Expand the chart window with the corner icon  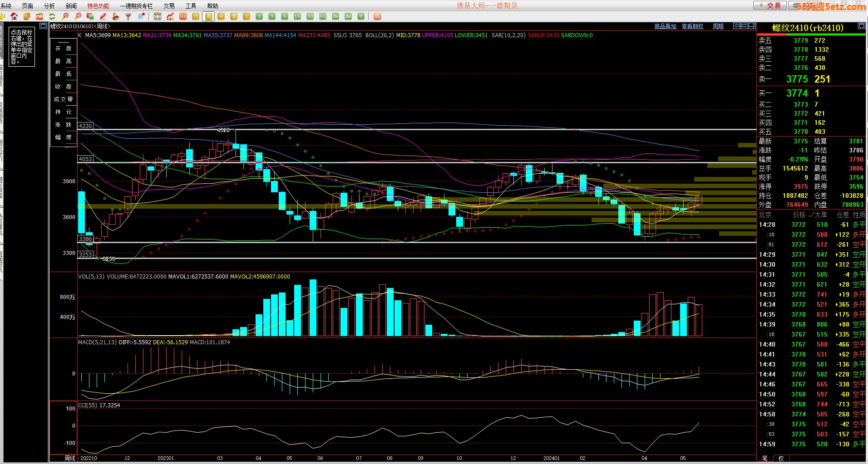coord(44,26)
